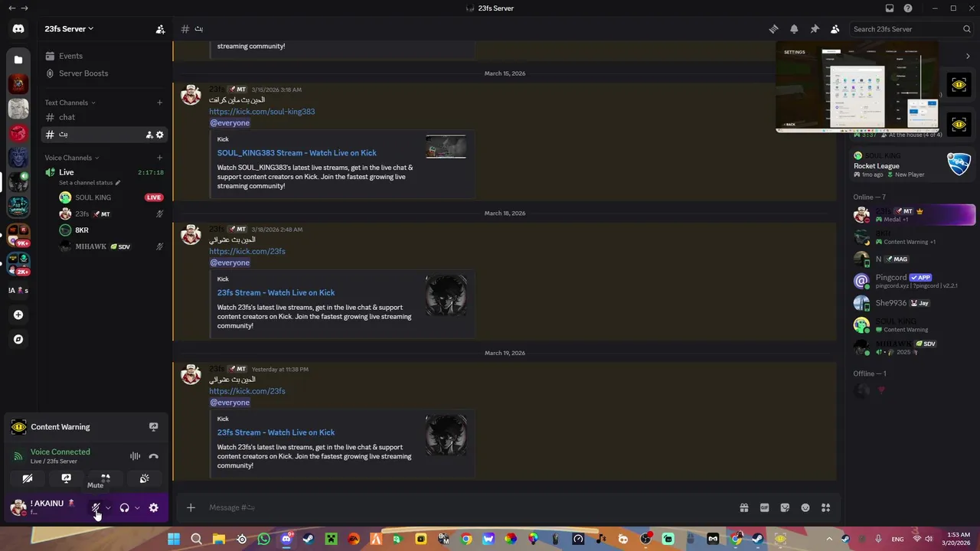Open the kick.com/23fs link from March 18

click(247, 252)
